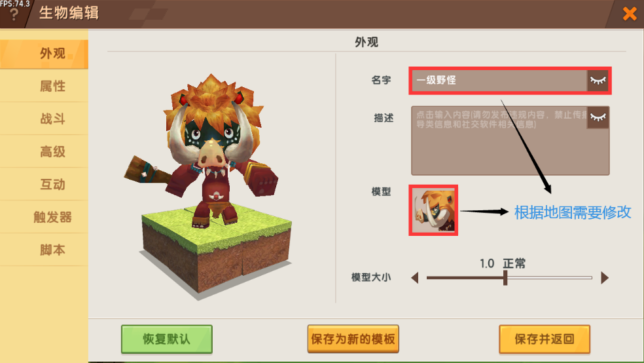Click the 名字 input field 一级野怪
Screen dimensions: 644x363
499,81
